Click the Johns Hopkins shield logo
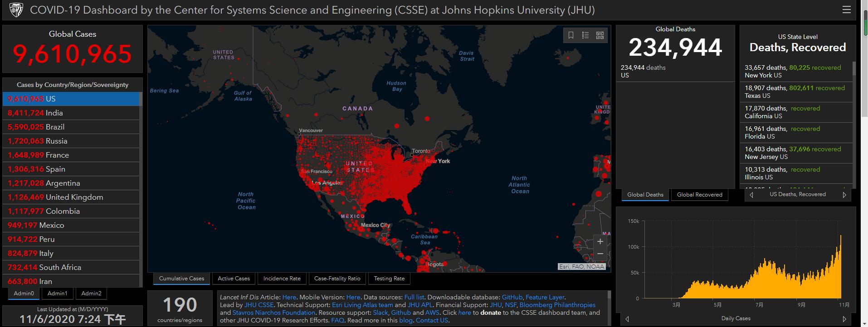Image resolution: width=868 pixels, height=327 pixels. [x=16, y=10]
